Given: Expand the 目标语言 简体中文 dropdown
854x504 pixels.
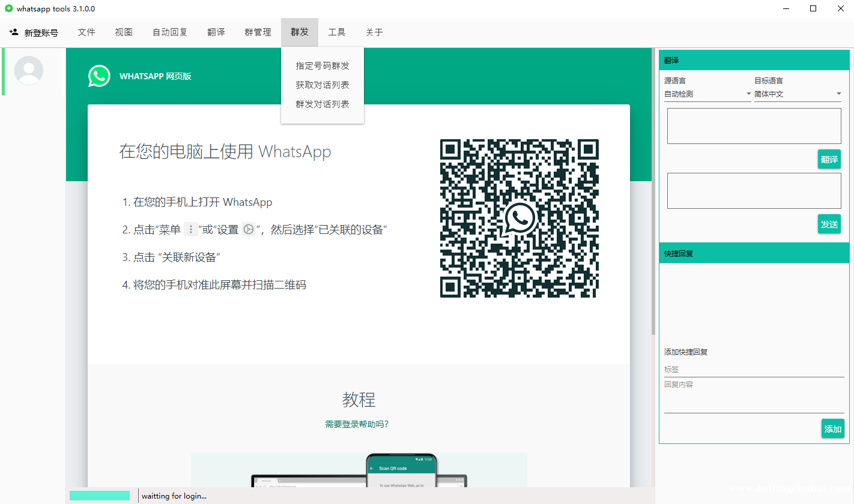Looking at the screenshot, I should (798, 94).
